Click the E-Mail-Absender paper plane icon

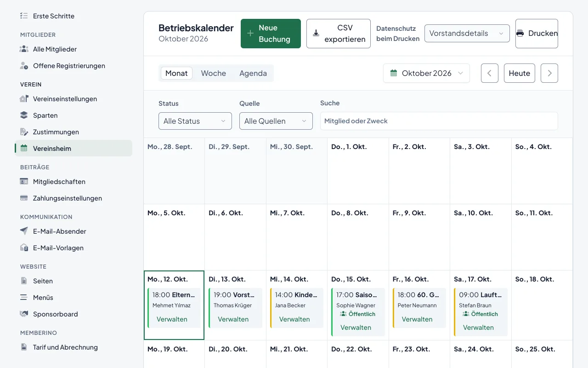[x=24, y=231]
